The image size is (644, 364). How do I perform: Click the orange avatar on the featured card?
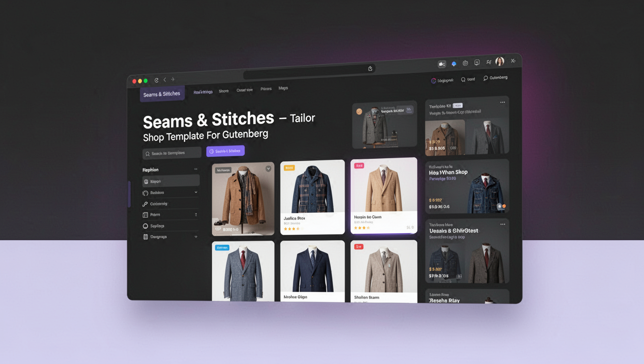(359, 112)
